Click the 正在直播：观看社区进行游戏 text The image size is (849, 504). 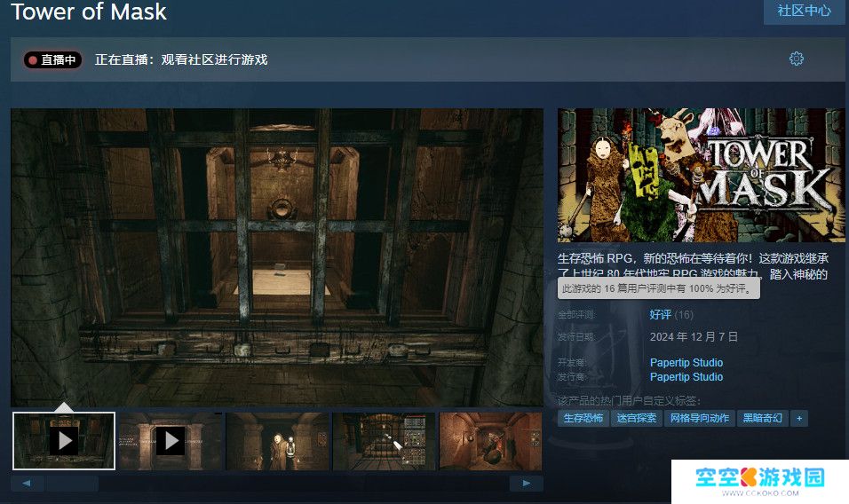(181, 60)
